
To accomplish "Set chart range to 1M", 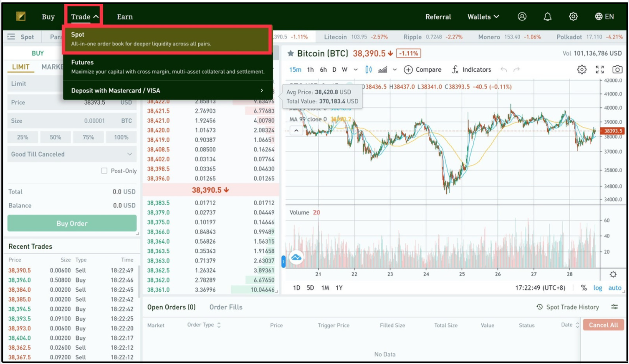I will (325, 288).
